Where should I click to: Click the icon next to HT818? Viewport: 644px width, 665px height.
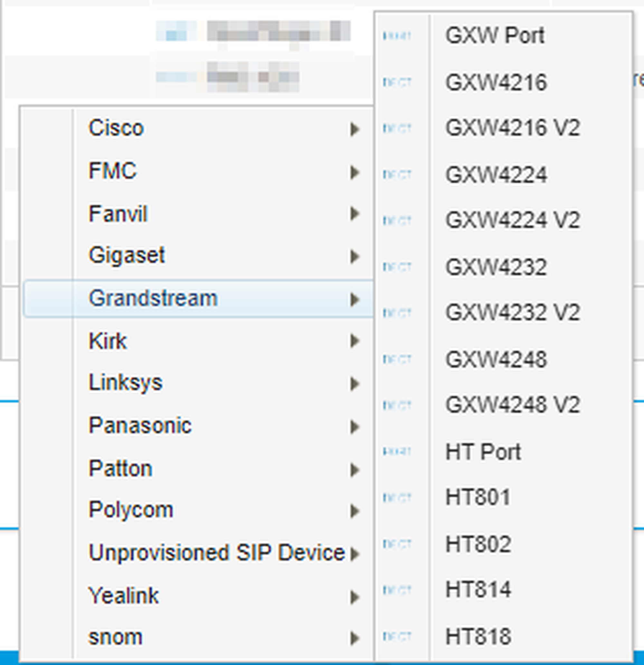(x=397, y=636)
